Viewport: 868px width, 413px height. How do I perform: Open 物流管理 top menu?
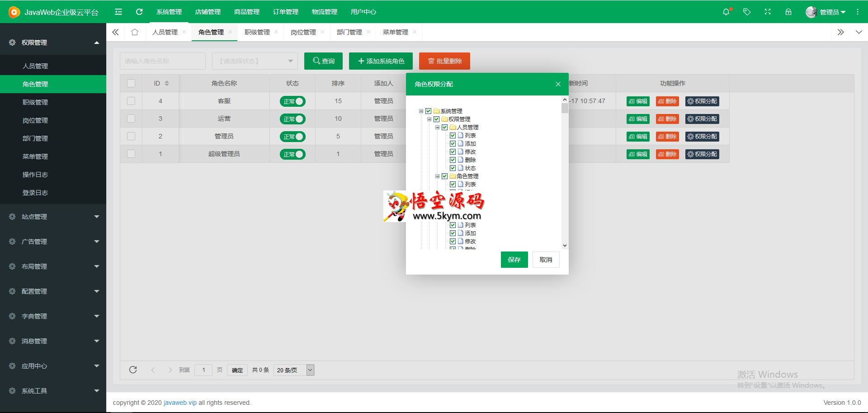tap(325, 12)
